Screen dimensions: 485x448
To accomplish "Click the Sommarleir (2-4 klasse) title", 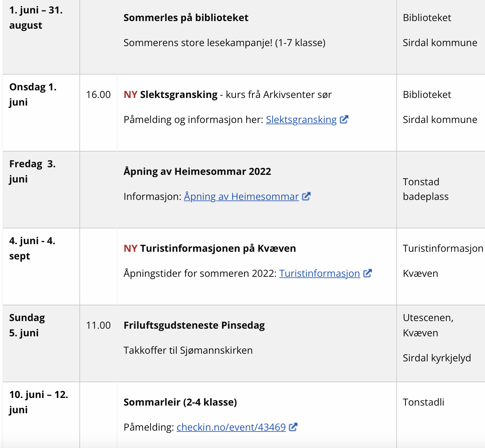I will pyautogui.click(x=180, y=402).
